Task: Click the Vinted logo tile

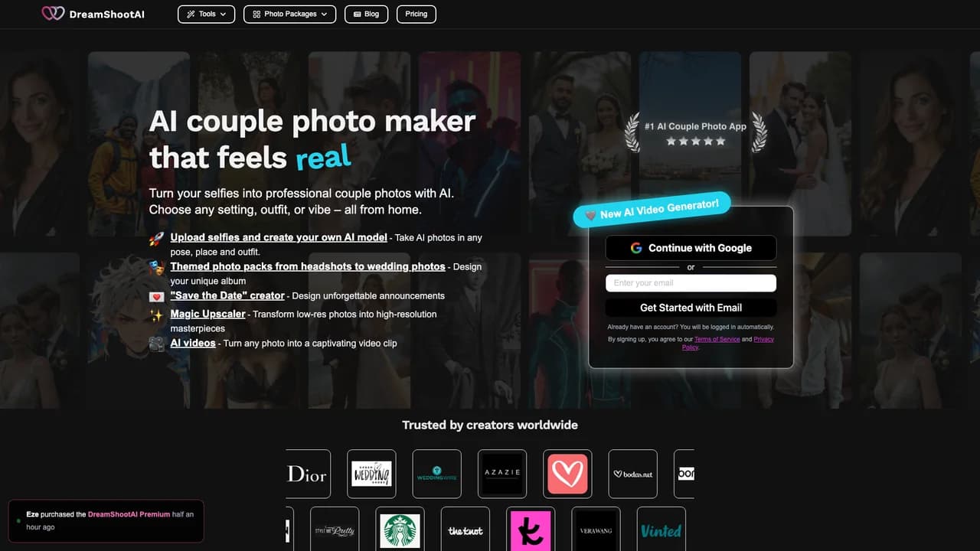Action: coord(661,530)
